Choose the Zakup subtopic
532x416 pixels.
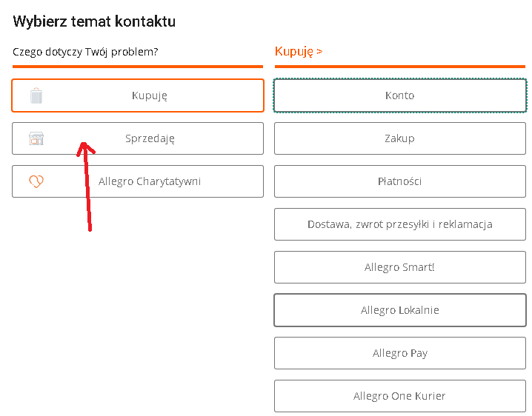(x=400, y=138)
